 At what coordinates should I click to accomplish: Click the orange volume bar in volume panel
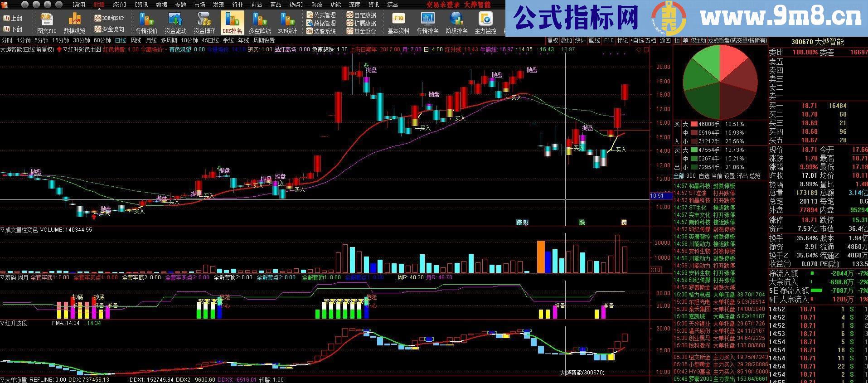tap(541, 257)
